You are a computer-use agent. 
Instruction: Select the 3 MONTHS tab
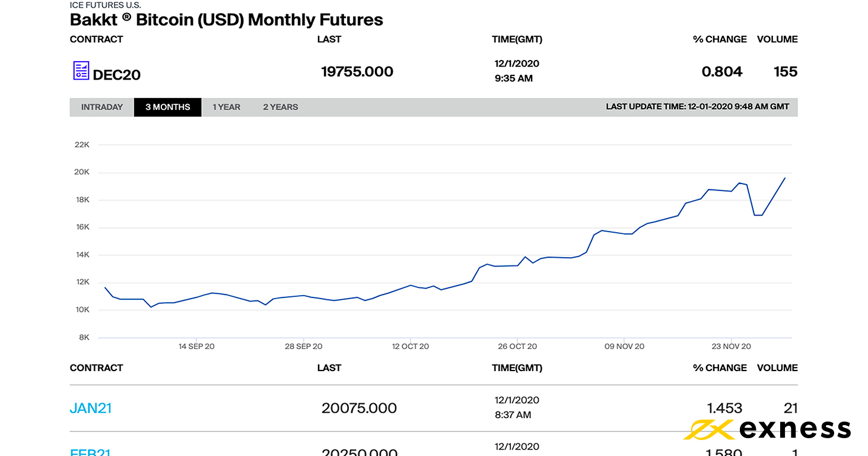click(168, 107)
